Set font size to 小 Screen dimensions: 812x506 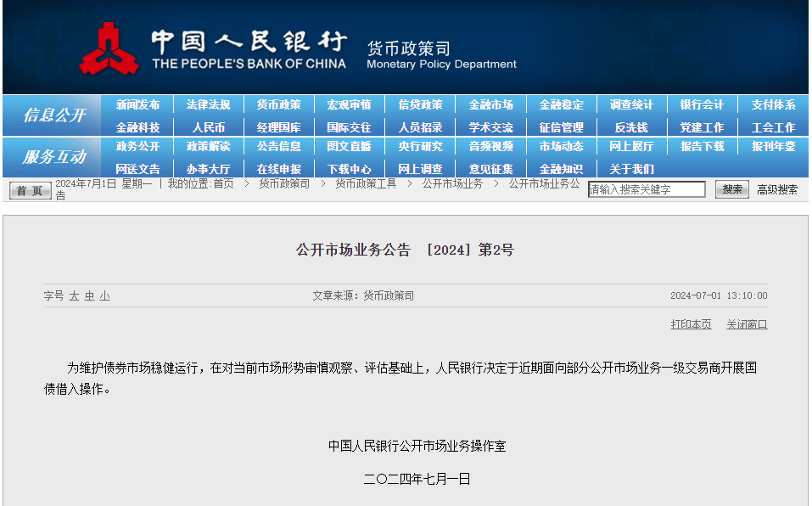(x=104, y=295)
